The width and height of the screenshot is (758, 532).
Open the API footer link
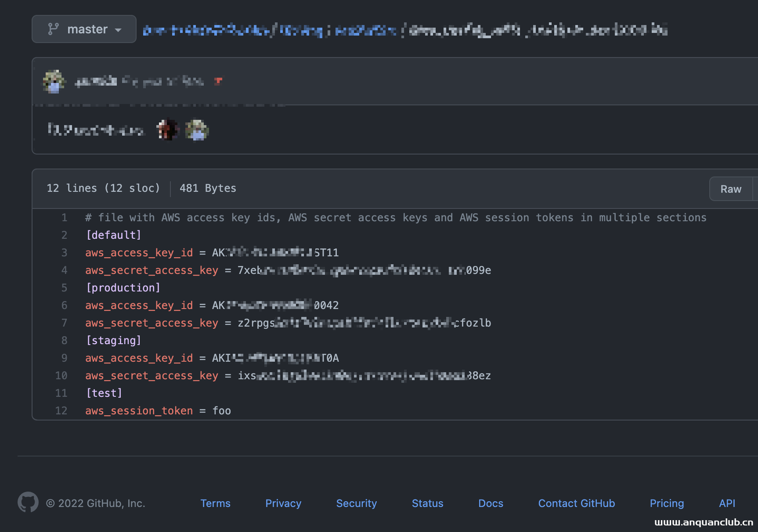(727, 503)
